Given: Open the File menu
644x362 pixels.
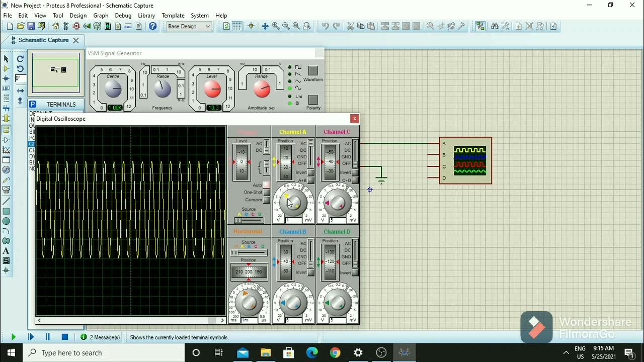Looking at the screenshot, I should [8, 16].
